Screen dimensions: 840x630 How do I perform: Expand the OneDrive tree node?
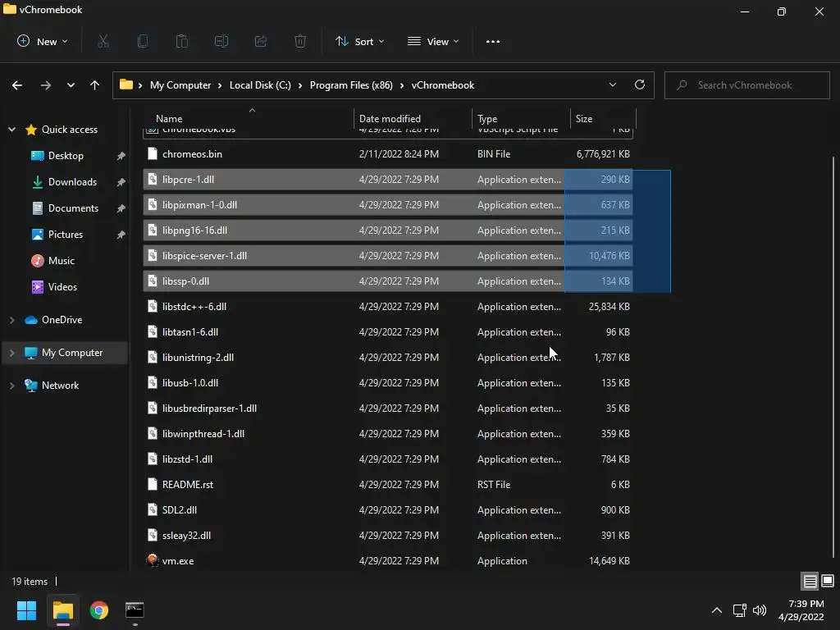click(11, 320)
